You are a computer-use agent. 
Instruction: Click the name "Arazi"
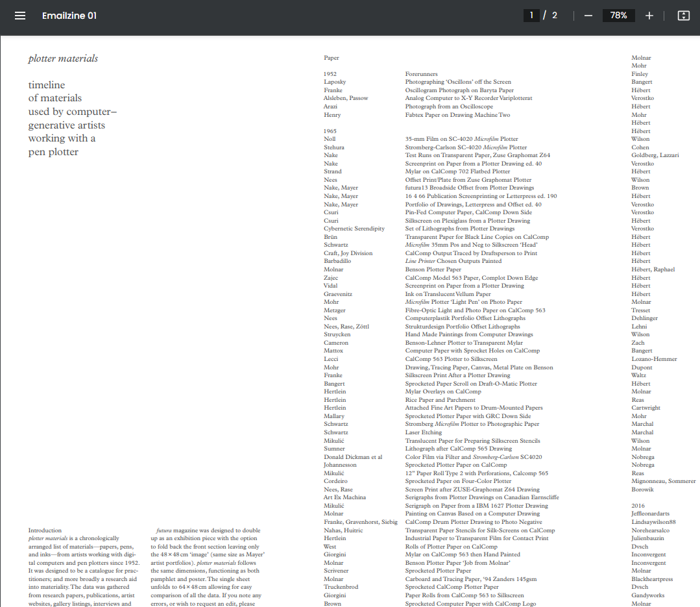coord(330,106)
